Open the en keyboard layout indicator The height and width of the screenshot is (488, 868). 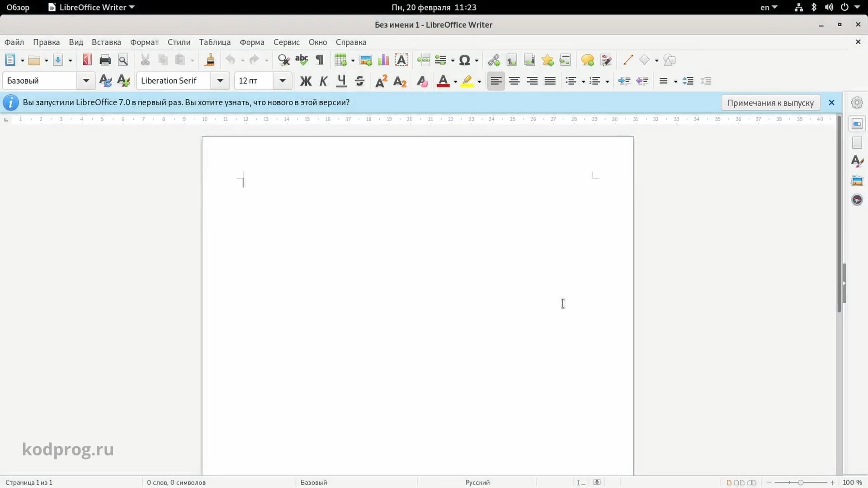pos(769,7)
